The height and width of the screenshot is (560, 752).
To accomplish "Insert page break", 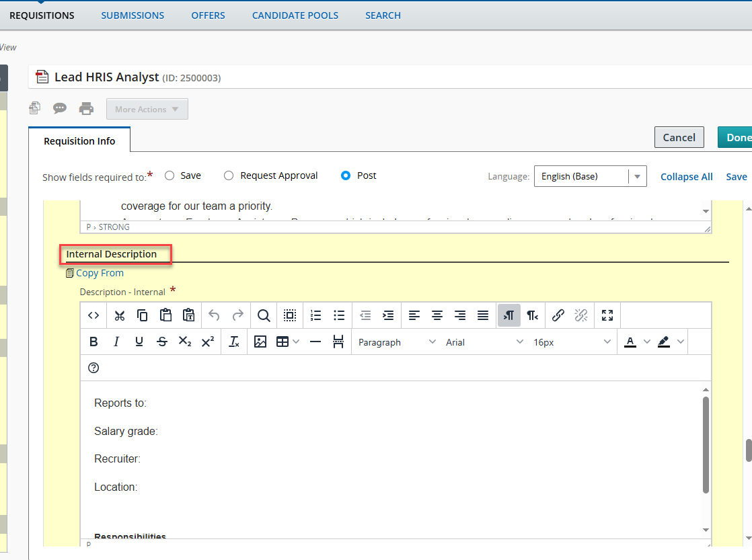I will tap(338, 342).
